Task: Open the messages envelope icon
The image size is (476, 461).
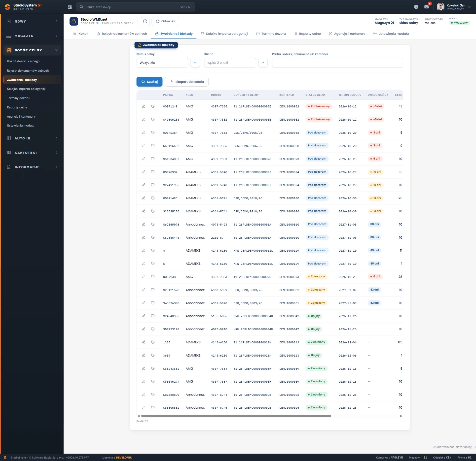Action: [x=427, y=7]
